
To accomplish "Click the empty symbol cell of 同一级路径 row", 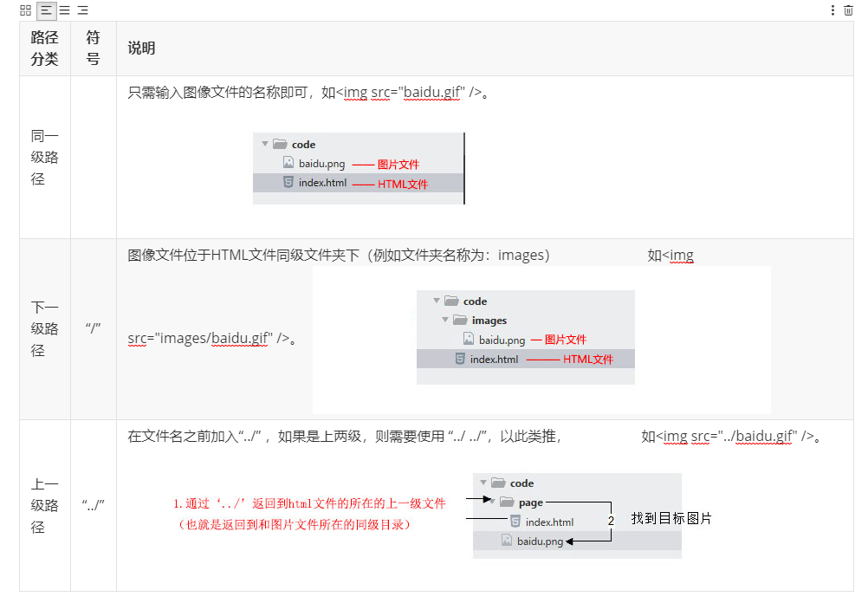I will pyautogui.click(x=93, y=158).
